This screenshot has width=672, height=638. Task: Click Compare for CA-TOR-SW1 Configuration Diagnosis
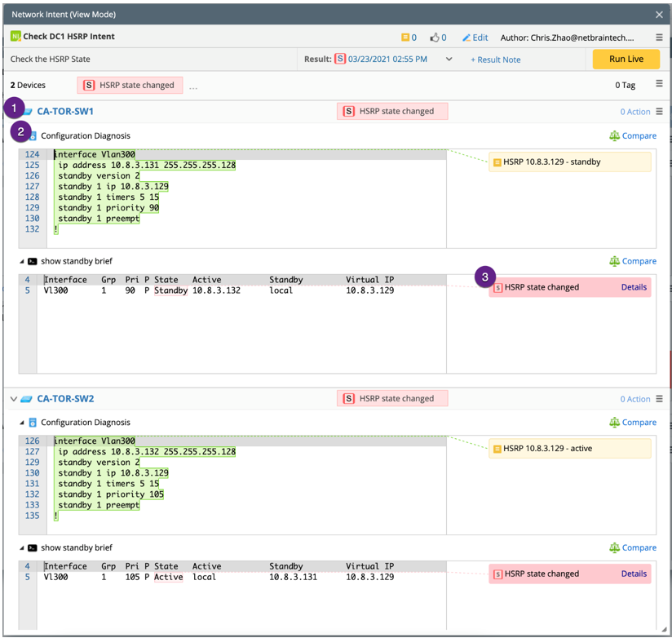point(632,136)
